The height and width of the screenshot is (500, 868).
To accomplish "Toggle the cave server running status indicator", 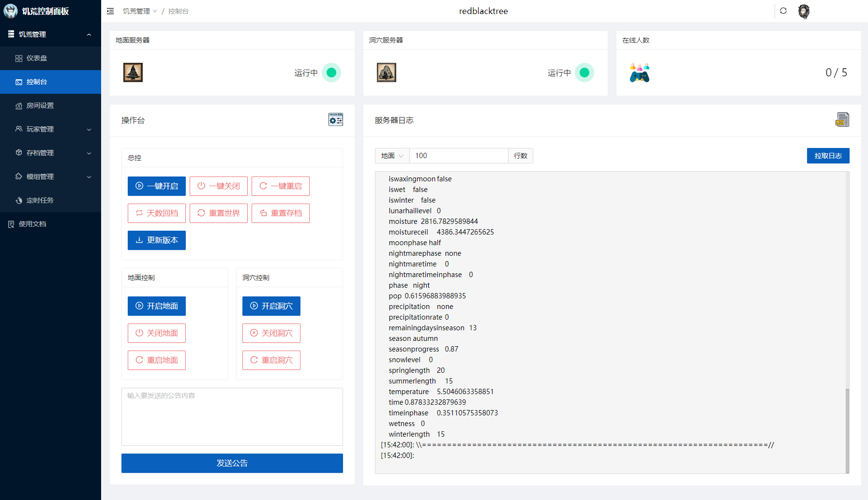I will pos(584,73).
